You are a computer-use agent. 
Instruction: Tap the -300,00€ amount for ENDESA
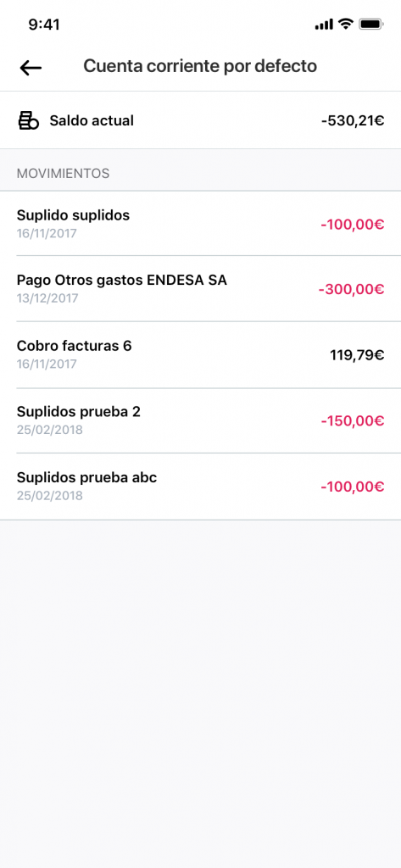point(351,290)
